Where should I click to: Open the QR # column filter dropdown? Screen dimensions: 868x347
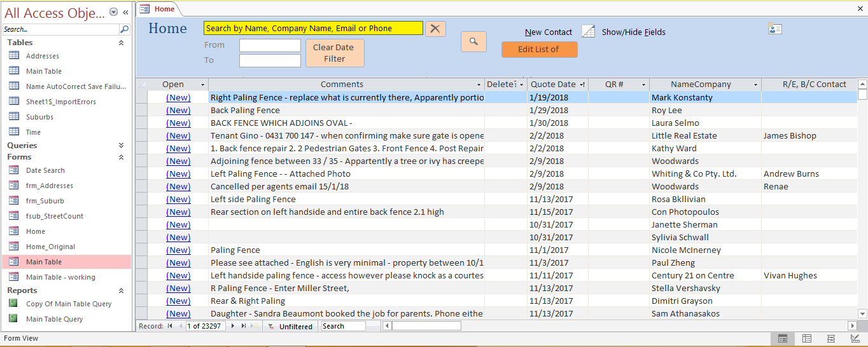click(644, 85)
